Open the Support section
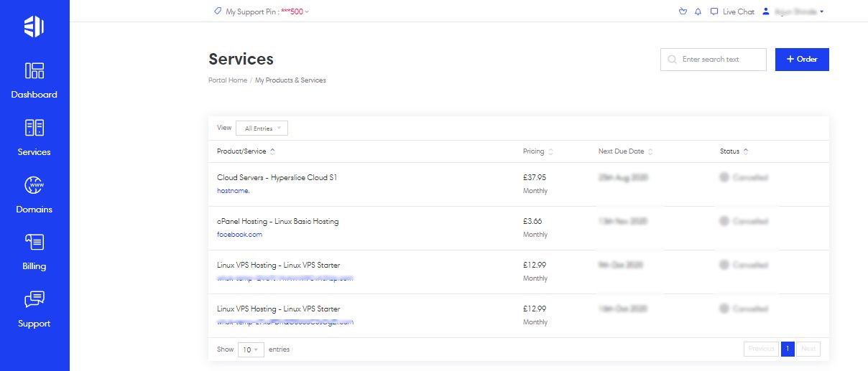 click(x=34, y=309)
